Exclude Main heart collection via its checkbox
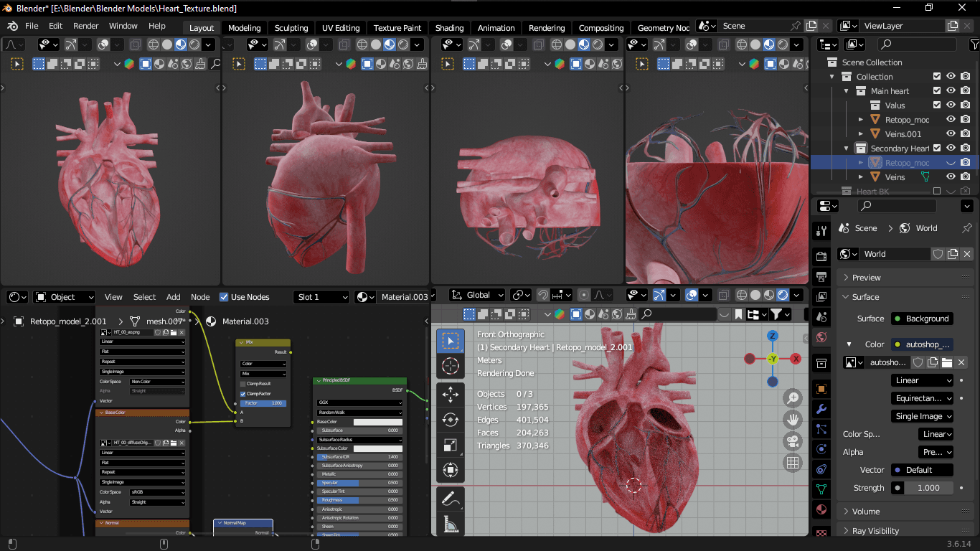This screenshot has height=551, width=980. click(x=936, y=91)
